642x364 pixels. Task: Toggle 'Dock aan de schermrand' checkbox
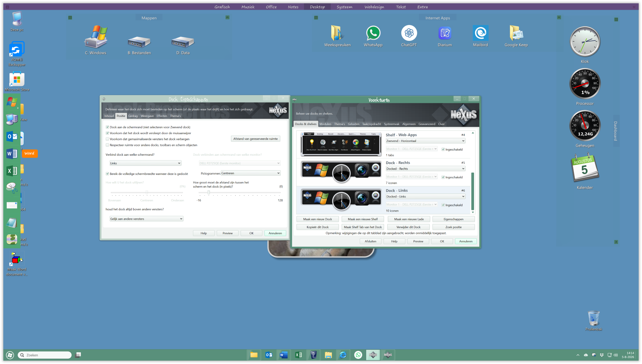108,127
